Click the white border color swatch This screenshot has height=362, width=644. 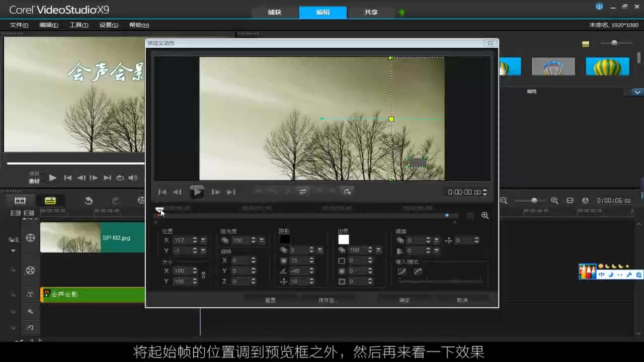[344, 239]
